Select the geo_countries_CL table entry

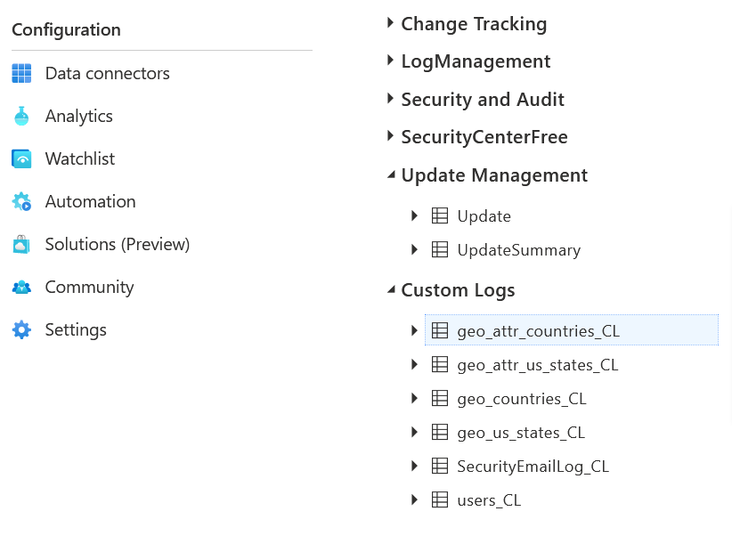click(x=522, y=399)
